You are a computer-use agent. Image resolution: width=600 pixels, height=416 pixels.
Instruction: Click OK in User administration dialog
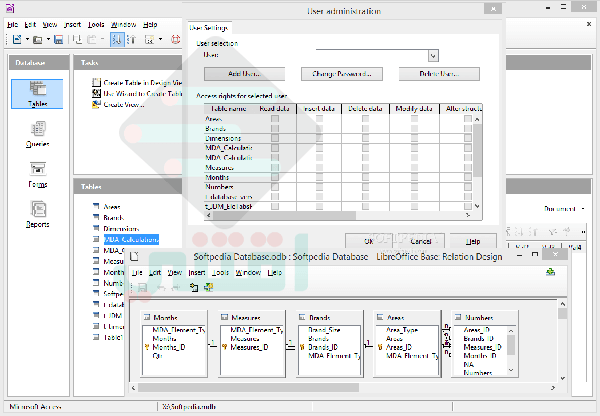(368, 241)
